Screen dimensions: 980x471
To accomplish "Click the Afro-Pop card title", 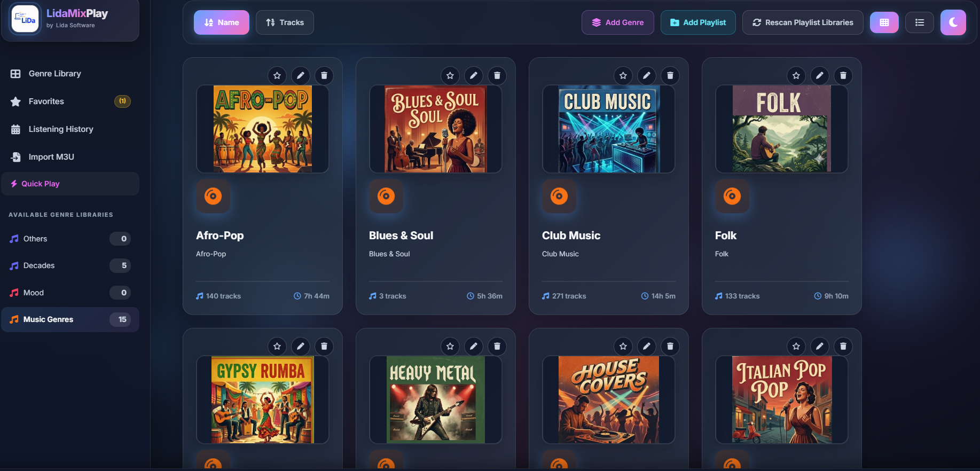I will pos(220,236).
